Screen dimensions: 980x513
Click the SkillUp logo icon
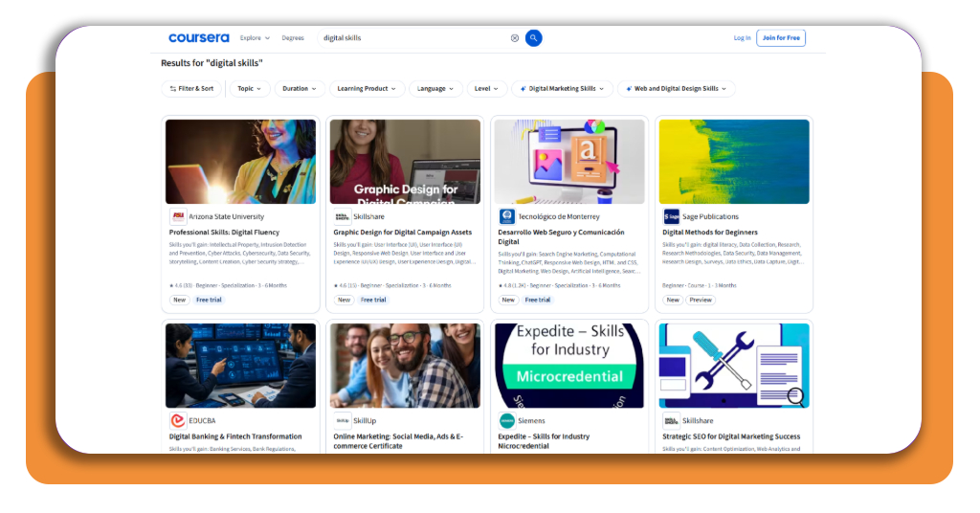[x=342, y=420]
